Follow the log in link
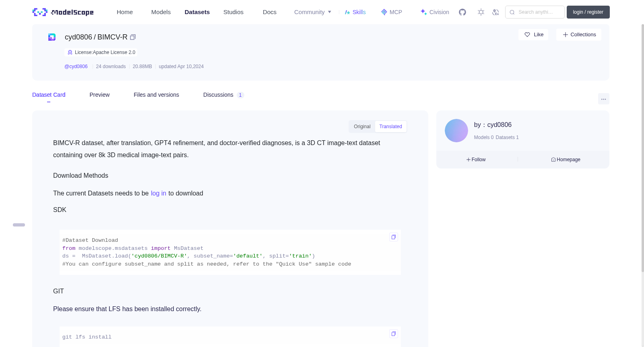 [159, 193]
